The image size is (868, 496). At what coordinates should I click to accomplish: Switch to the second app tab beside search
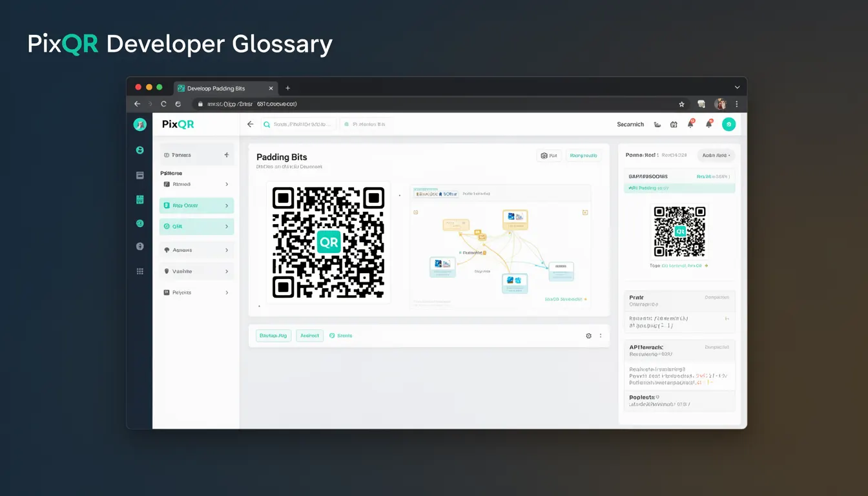[366, 124]
